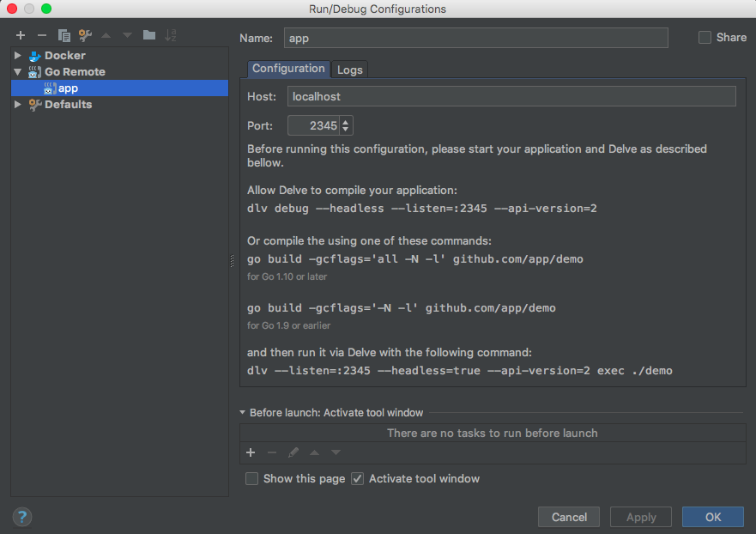Check the Show this page option
The image size is (756, 534).
click(x=252, y=479)
